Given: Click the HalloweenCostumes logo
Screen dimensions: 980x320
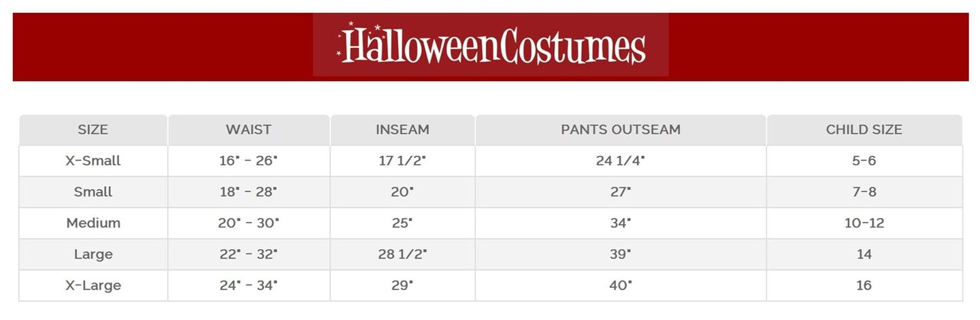Looking at the screenshot, I should pyautogui.click(x=491, y=45).
